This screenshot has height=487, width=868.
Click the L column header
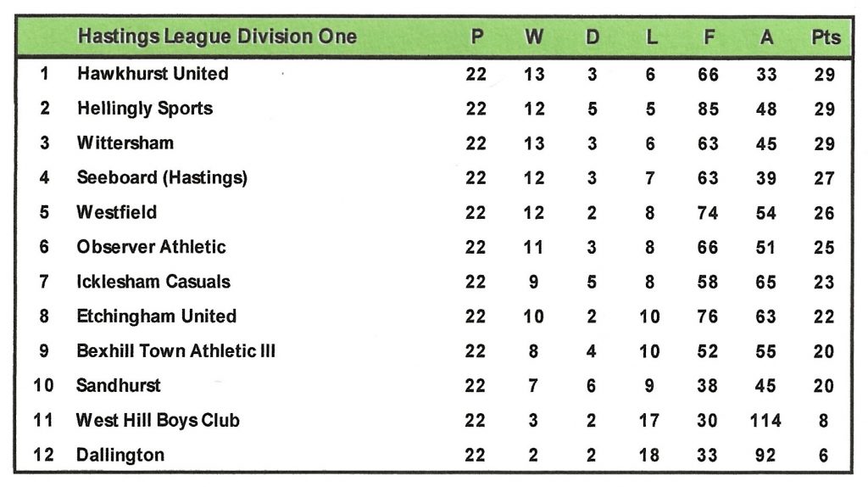pyautogui.click(x=650, y=37)
